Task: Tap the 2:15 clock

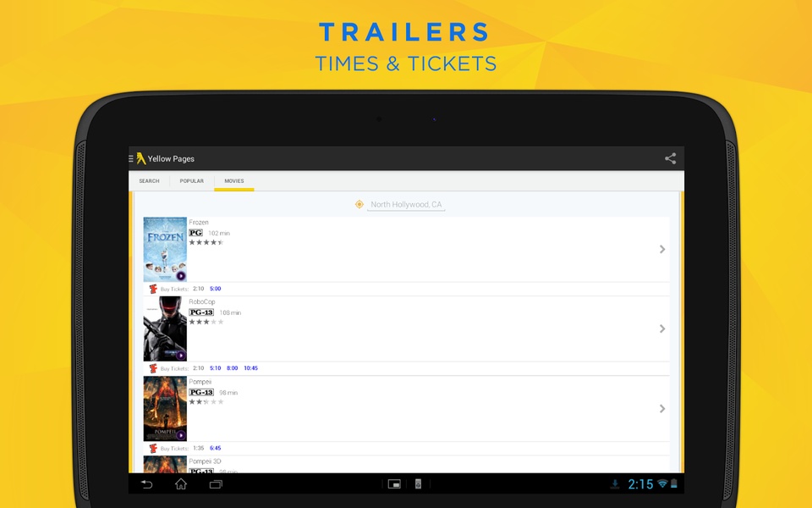Action: (x=640, y=484)
